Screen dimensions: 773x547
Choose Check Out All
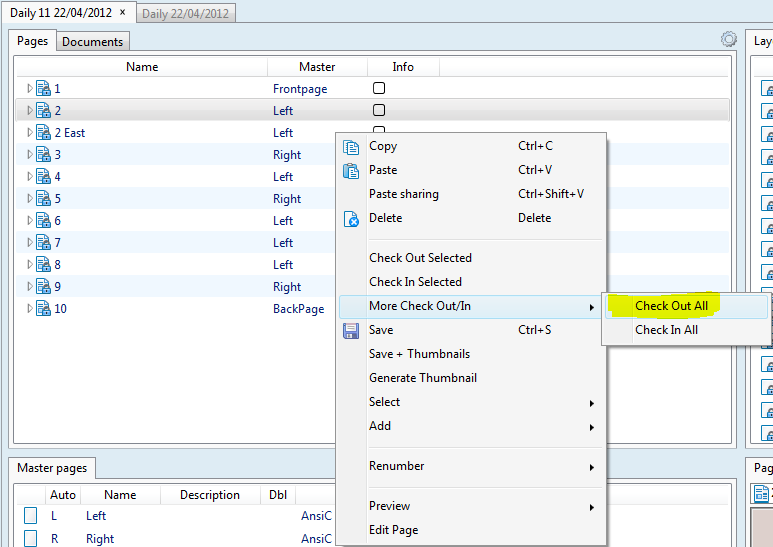coord(687,306)
